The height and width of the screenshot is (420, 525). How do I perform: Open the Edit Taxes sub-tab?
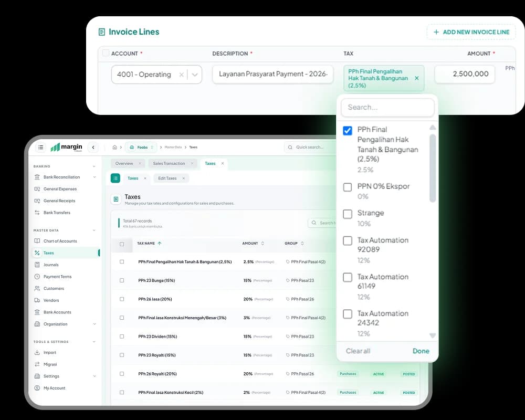[167, 178]
